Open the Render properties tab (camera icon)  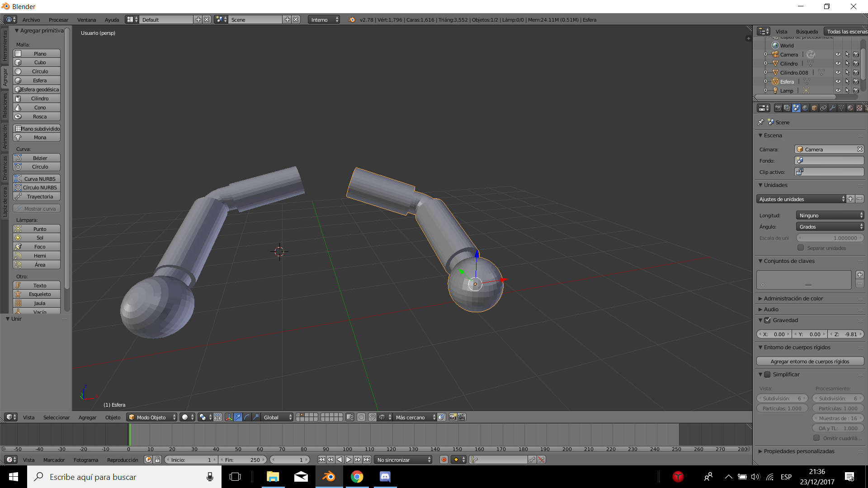[x=778, y=108]
